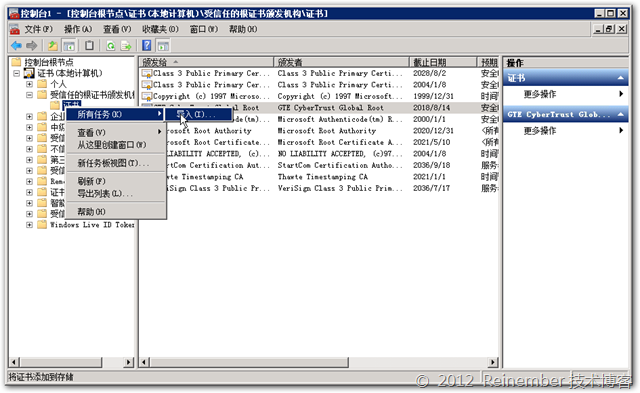The height and width of the screenshot is (393, 640).
Task: Select the Thawte Timestamping CA issuer cell
Action: (323, 177)
